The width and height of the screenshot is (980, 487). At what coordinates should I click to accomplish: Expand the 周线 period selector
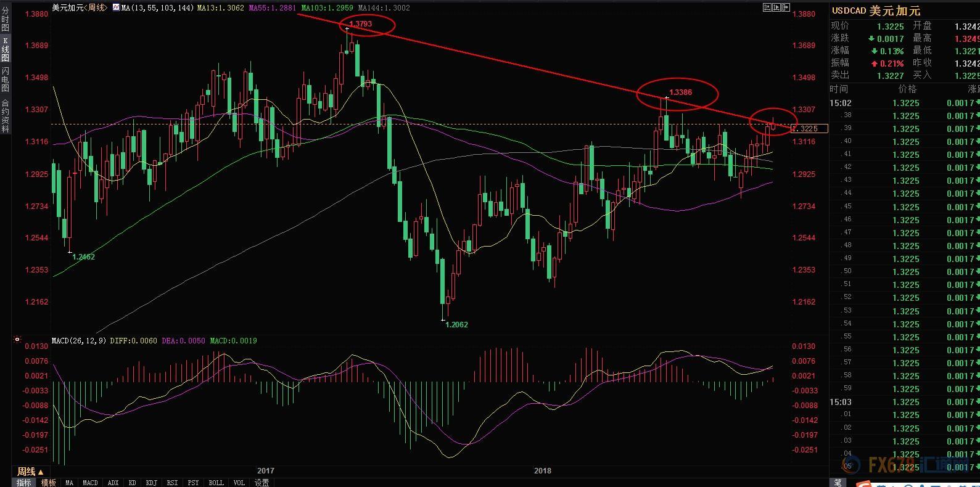point(30,472)
